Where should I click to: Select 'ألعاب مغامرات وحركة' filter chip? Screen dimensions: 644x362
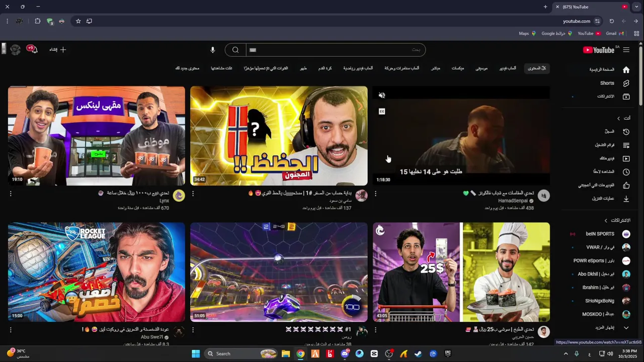pos(402,68)
